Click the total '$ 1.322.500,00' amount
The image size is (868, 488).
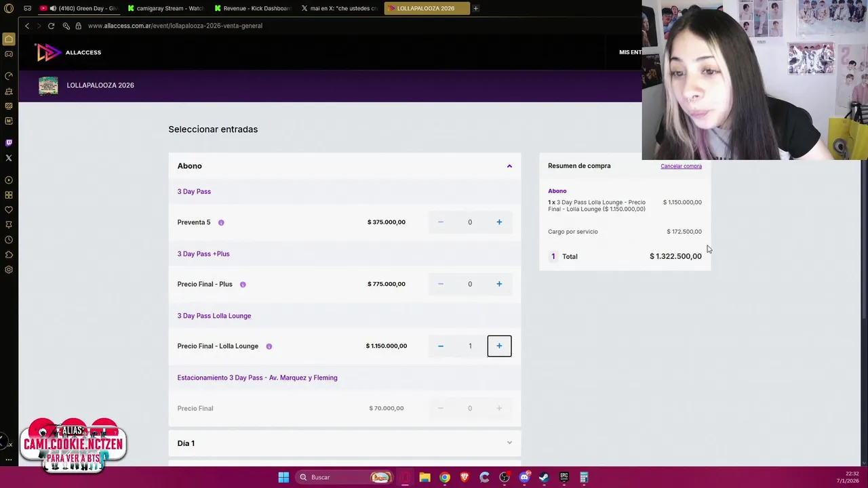(675, 257)
